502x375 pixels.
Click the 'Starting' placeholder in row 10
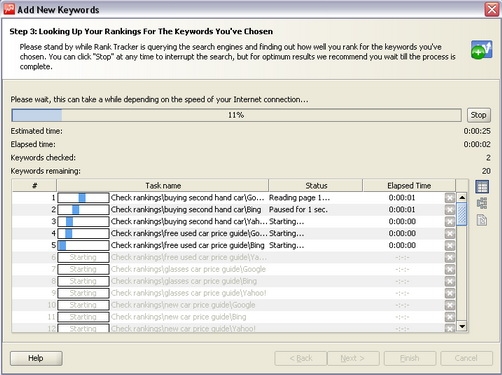[83, 305]
